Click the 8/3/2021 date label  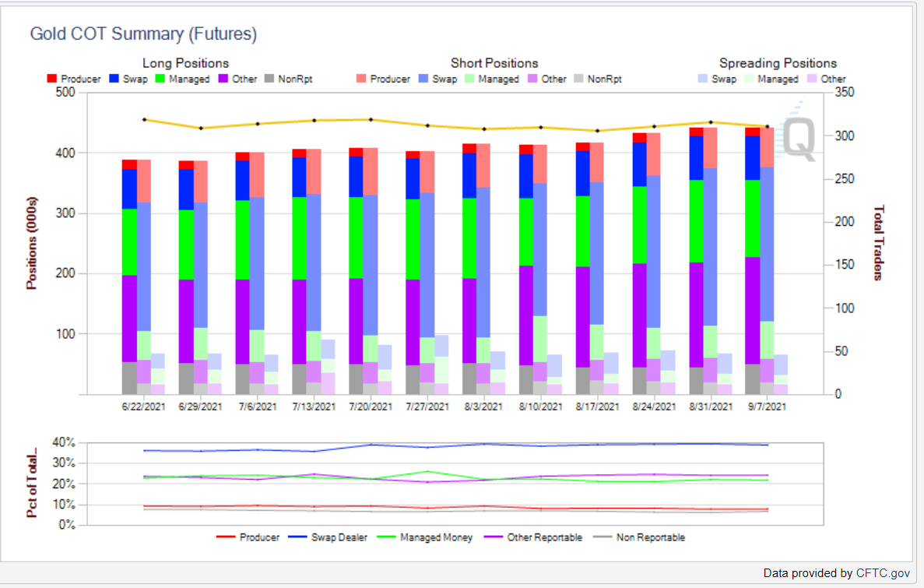point(484,407)
